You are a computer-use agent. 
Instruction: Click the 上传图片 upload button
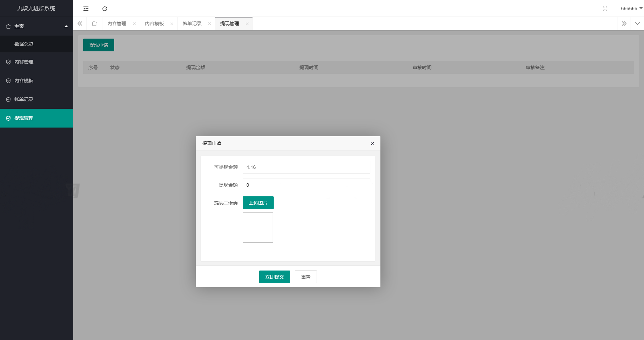[x=258, y=203]
